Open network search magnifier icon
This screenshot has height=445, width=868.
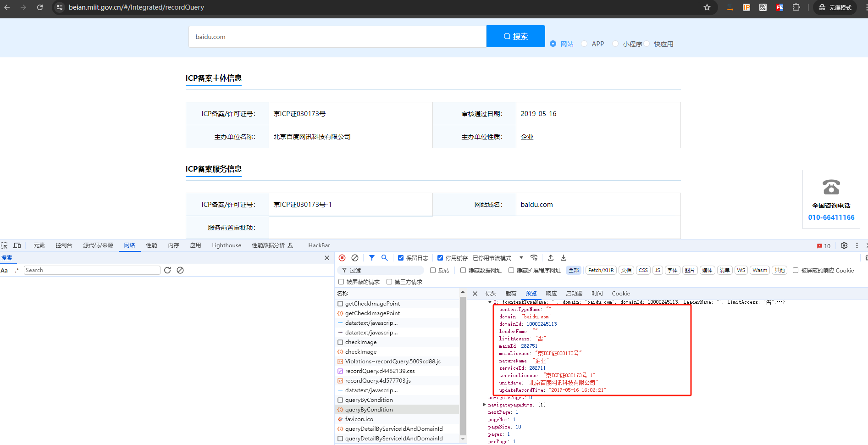385,258
